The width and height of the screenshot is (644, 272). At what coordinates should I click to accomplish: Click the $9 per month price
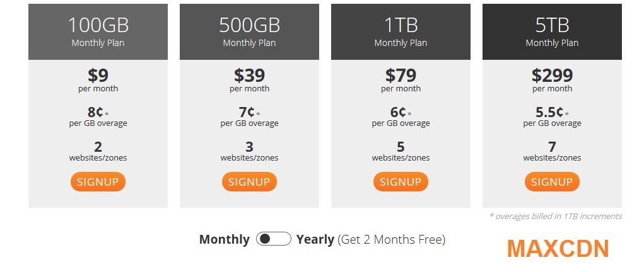[x=98, y=80]
